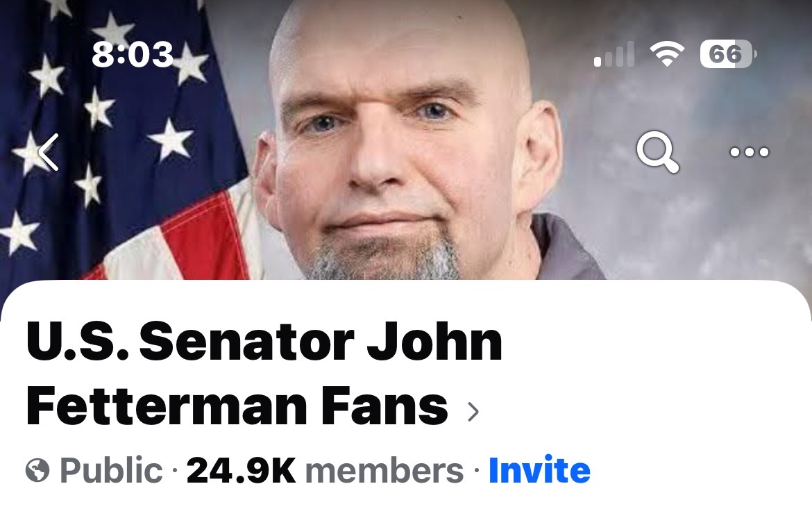This screenshot has height=509, width=812.
Task: Open the three-dot more options menu
Action: 749,152
